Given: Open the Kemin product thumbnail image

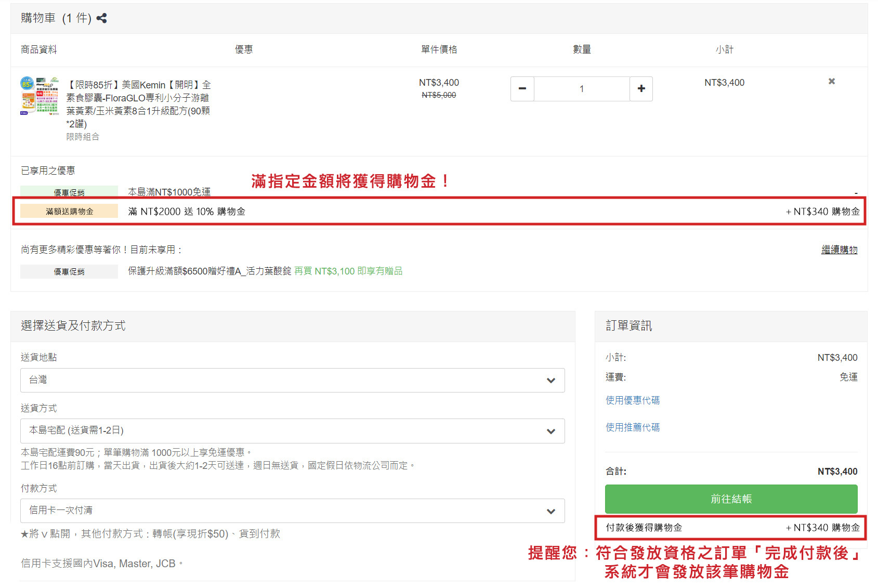Looking at the screenshot, I should coord(40,96).
